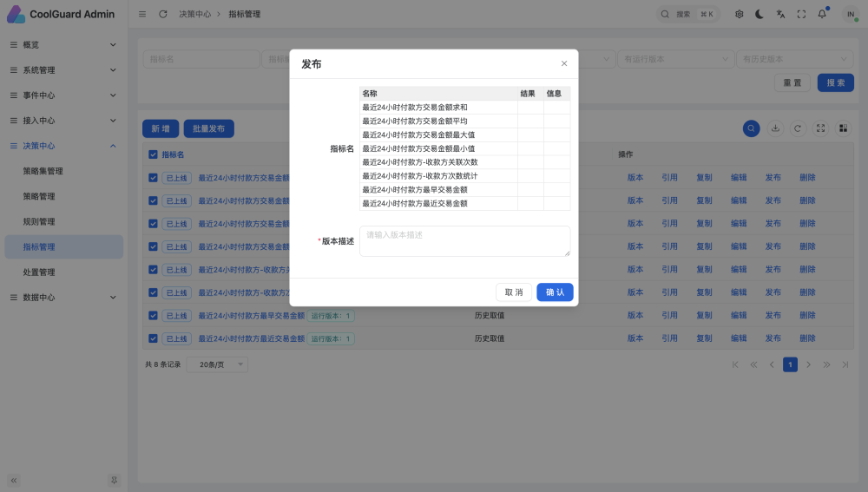The height and width of the screenshot is (492, 868).
Task: Open the settings gear icon in header
Action: pos(739,14)
